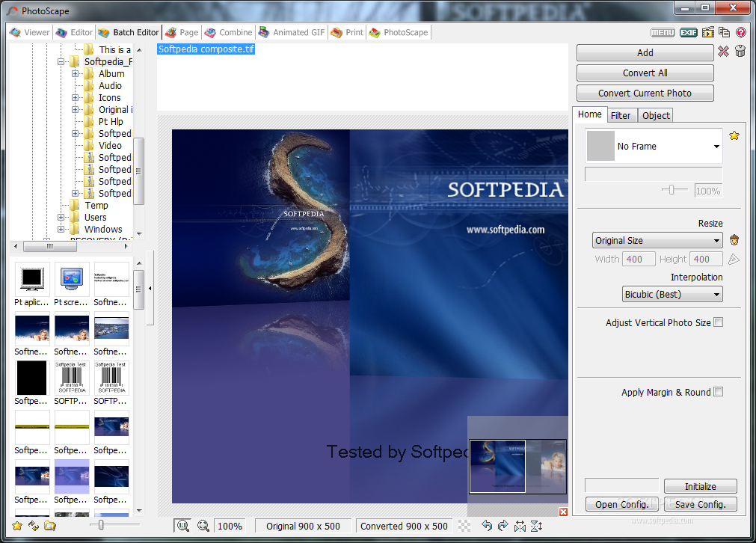Click the open folder icon below thumbnails
The image size is (756, 543).
(49, 526)
